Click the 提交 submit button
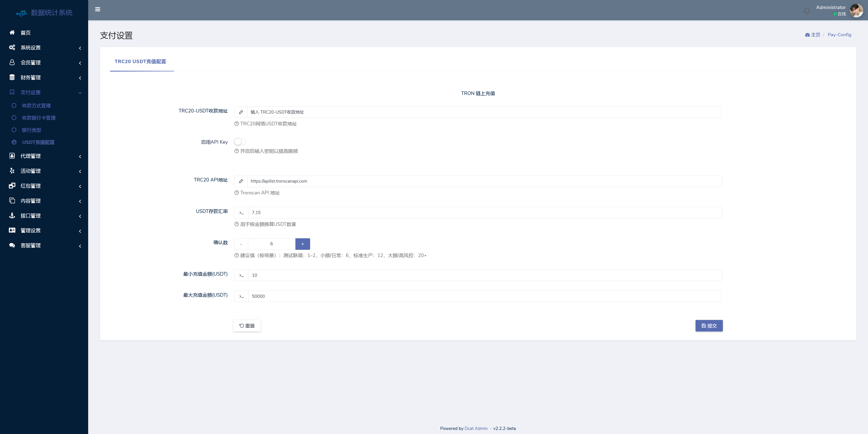The image size is (868, 434). 709,325
